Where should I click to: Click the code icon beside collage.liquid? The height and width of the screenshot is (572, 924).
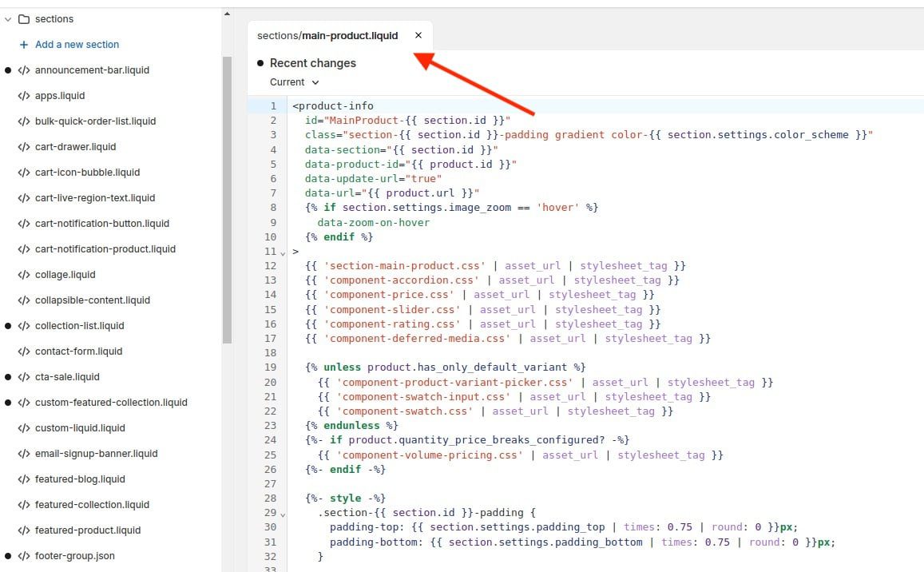coord(24,275)
